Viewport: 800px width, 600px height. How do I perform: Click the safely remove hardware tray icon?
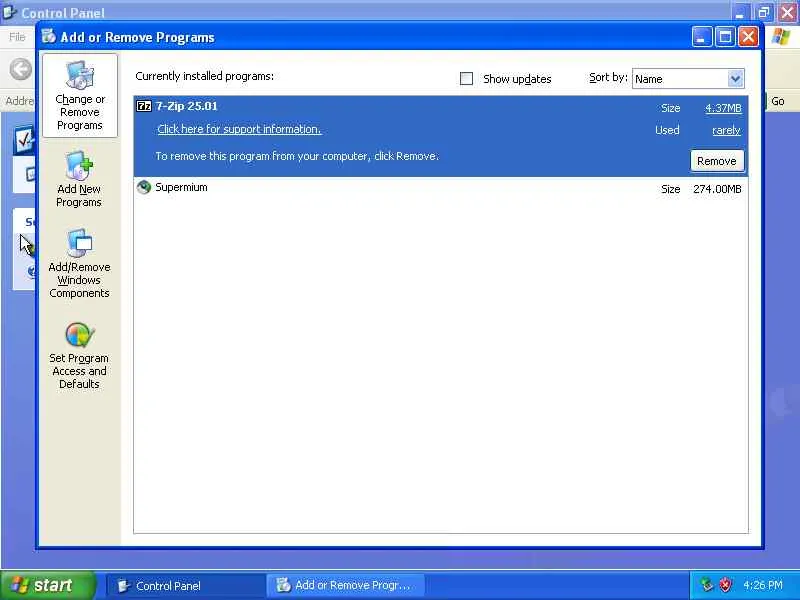(x=707, y=585)
